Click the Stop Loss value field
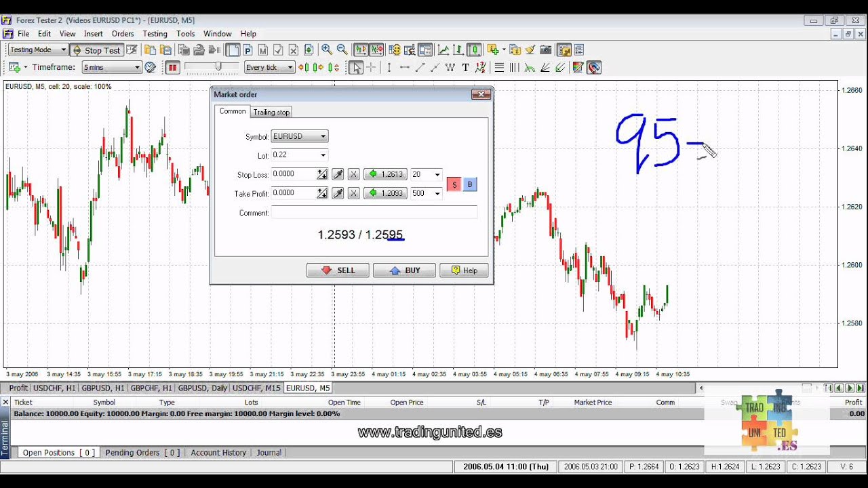This screenshot has height=488, width=868. (x=294, y=174)
